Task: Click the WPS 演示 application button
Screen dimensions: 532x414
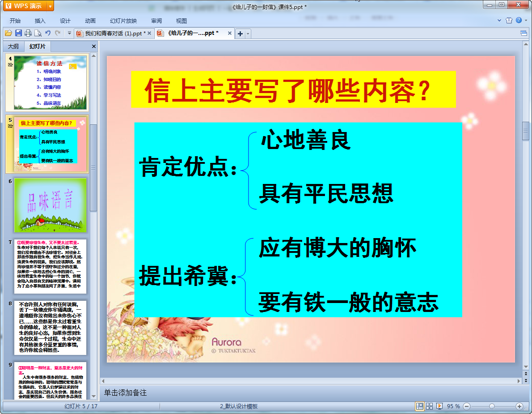Action: pyautogui.click(x=25, y=6)
